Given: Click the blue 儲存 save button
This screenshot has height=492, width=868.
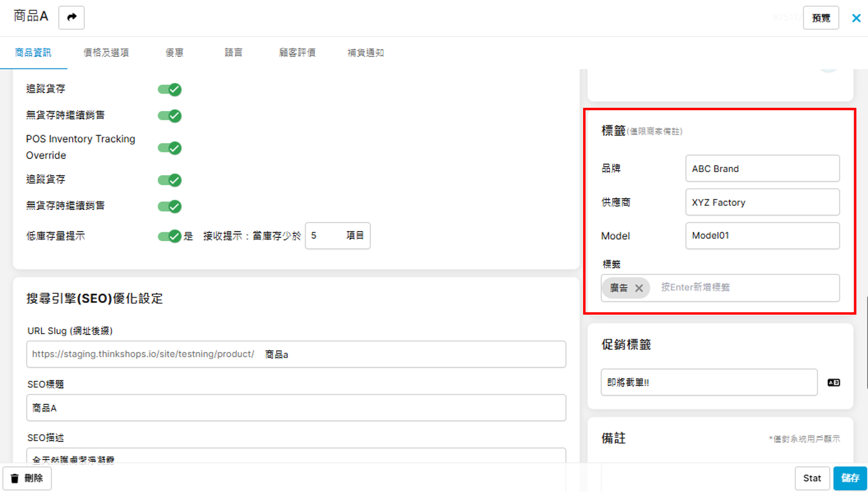Looking at the screenshot, I should point(850,478).
